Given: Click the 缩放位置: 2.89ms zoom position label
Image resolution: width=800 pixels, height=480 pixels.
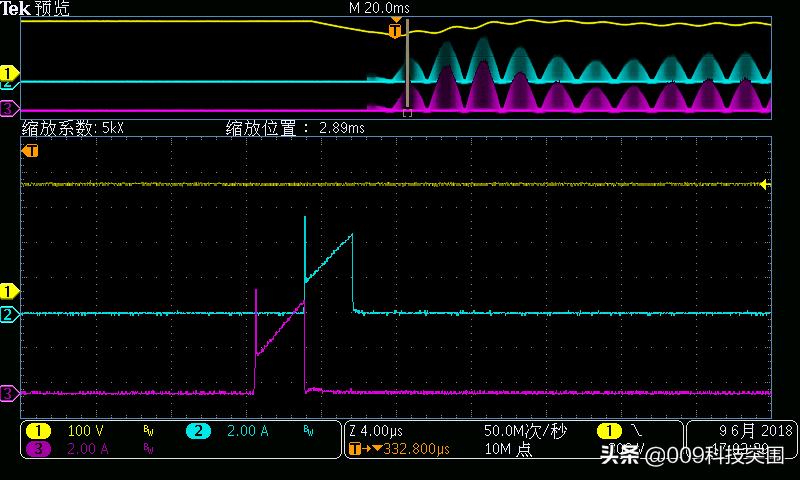Looking at the screenshot, I should point(295,128).
